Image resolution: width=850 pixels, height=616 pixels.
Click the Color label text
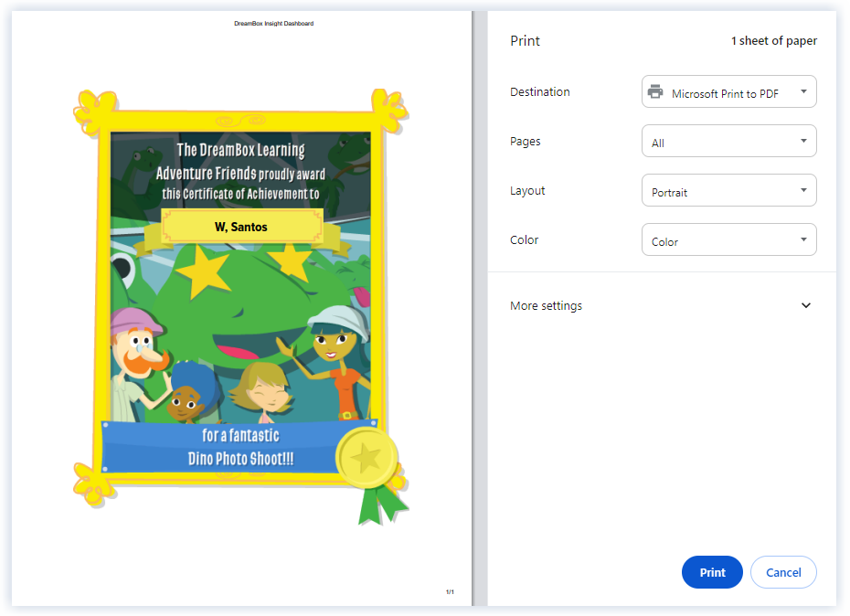click(x=525, y=240)
